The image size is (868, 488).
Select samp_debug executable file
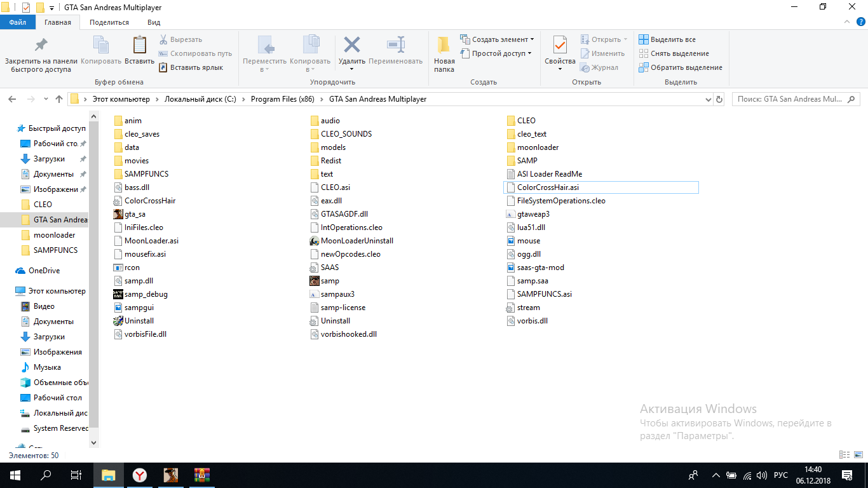[140, 294]
